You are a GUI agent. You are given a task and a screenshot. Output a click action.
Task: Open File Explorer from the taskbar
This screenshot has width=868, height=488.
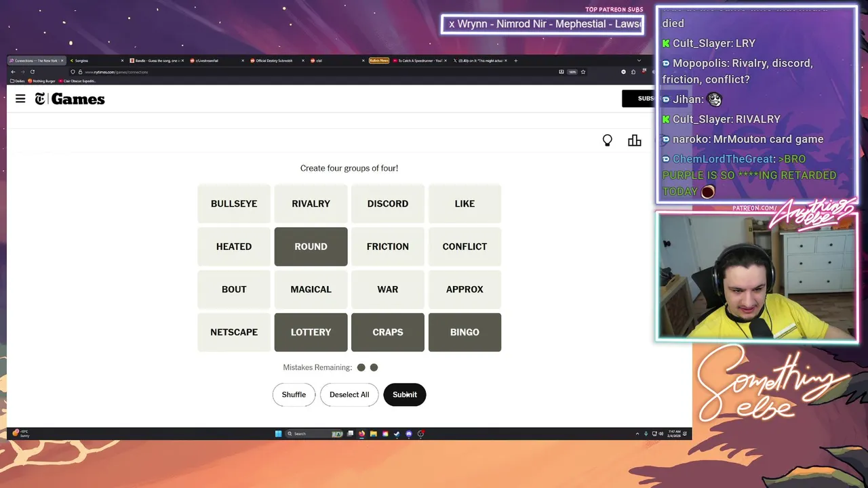[374, 434]
